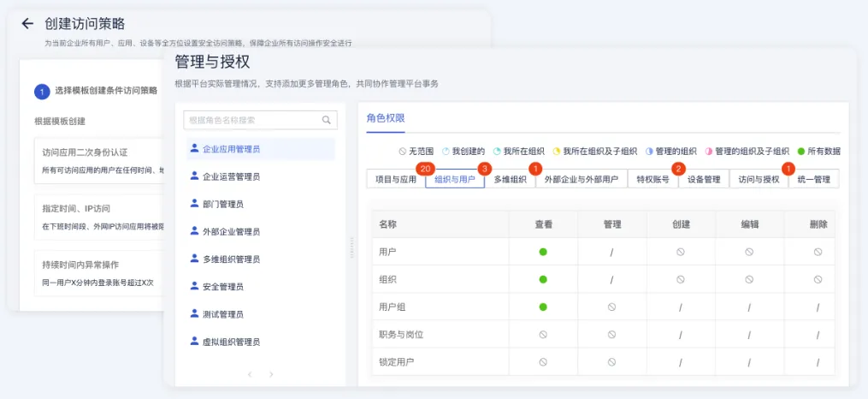Click user icon next to 企业运营管理员
868x399 pixels.
pos(194,176)
